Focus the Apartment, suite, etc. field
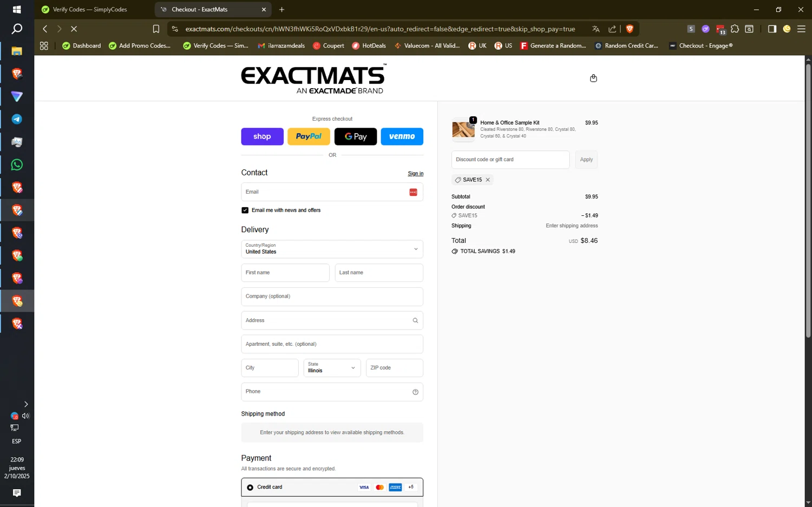 point(332,344)
